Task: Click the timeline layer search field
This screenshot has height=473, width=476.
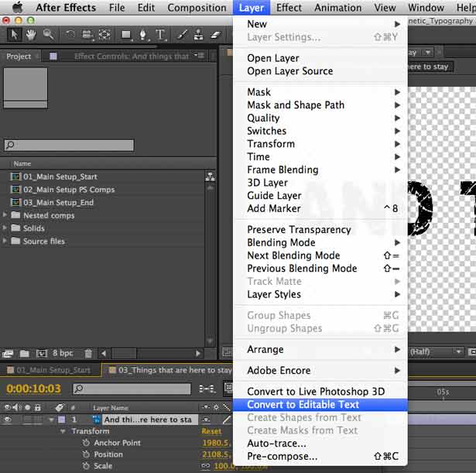Action: 132,389
